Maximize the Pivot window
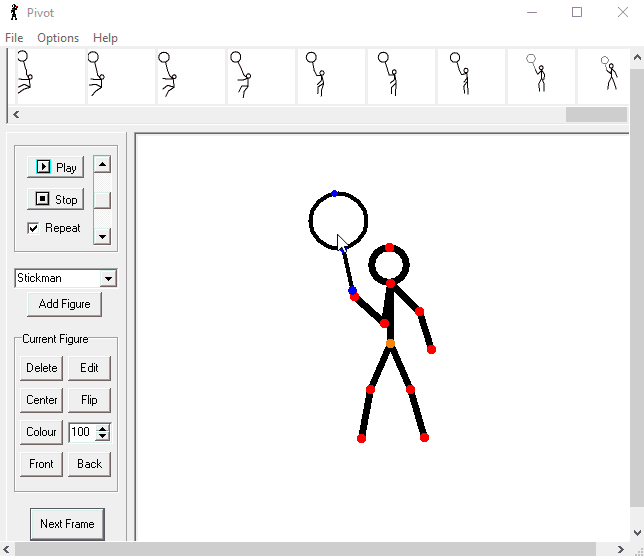The width and height of the screenshot is (644, 556). coord(577,12)
